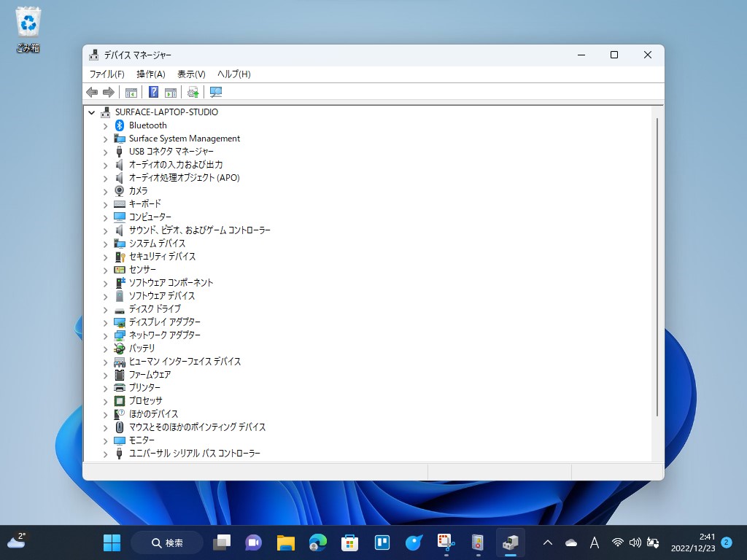Open the Recycle Bin ごみ箱 on the desktop
The height and width of the screenshot is (560, 747).
[x=28, y=29]
